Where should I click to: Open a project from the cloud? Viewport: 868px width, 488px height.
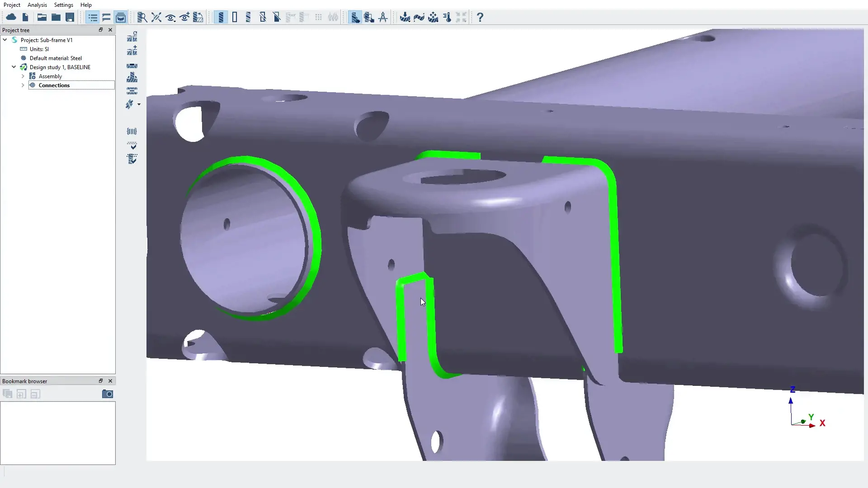pyautogui.click(x=11, y=17)
